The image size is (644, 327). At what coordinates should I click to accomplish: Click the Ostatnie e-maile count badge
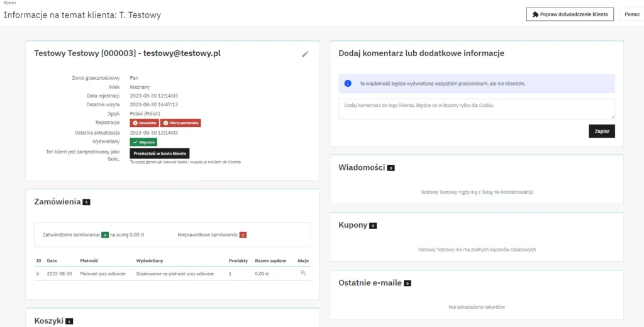[407, 284]
